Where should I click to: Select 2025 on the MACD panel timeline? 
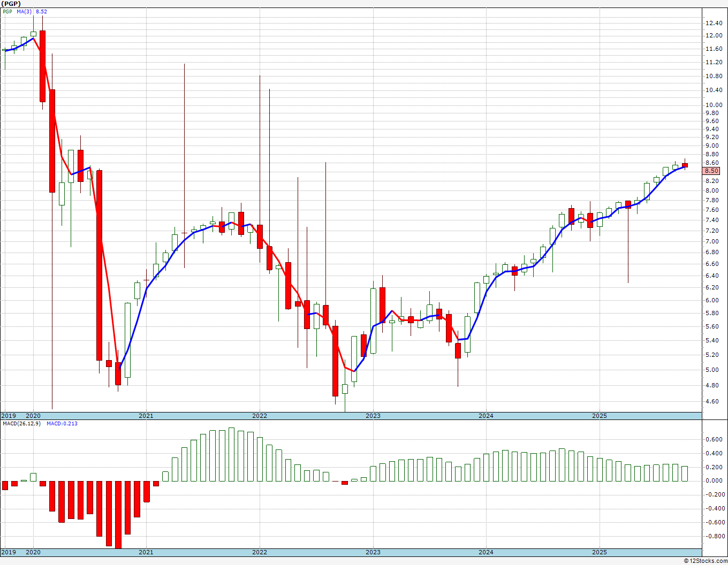(600, 552)
